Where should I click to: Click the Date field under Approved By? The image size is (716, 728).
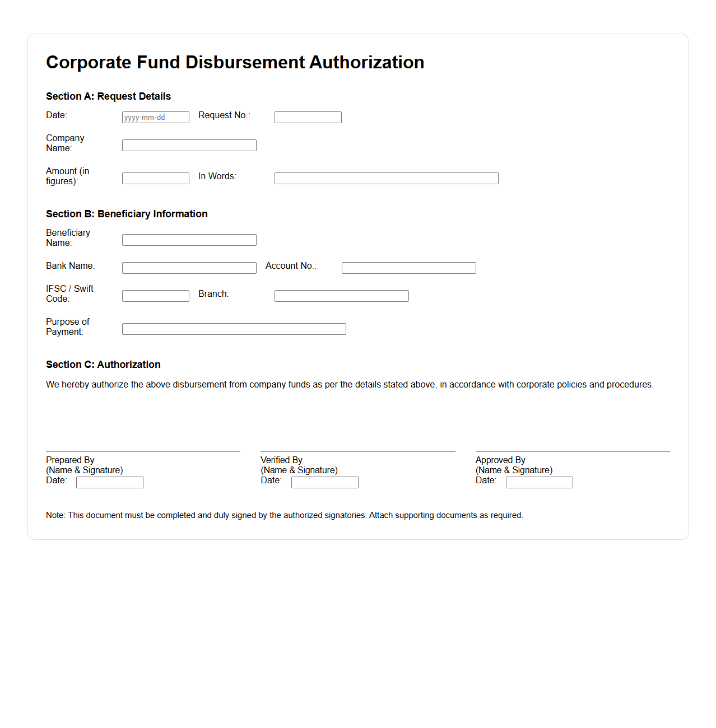[539, 482]
